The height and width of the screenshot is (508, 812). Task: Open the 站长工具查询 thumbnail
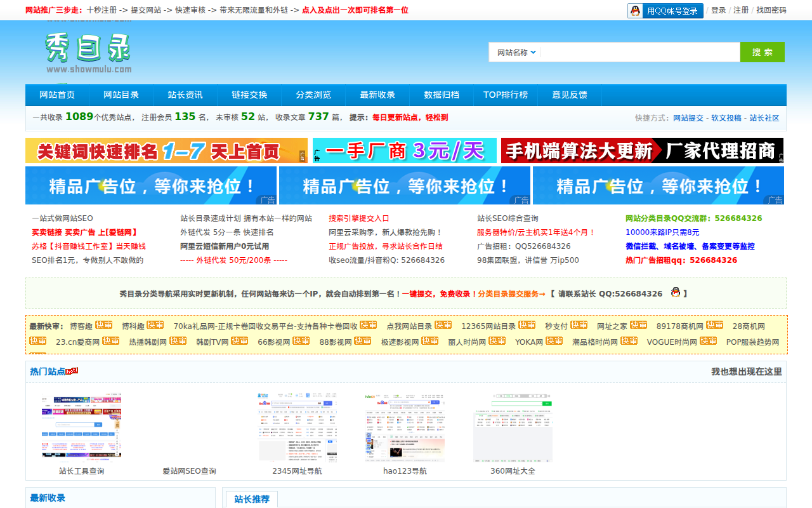point(81,427)
